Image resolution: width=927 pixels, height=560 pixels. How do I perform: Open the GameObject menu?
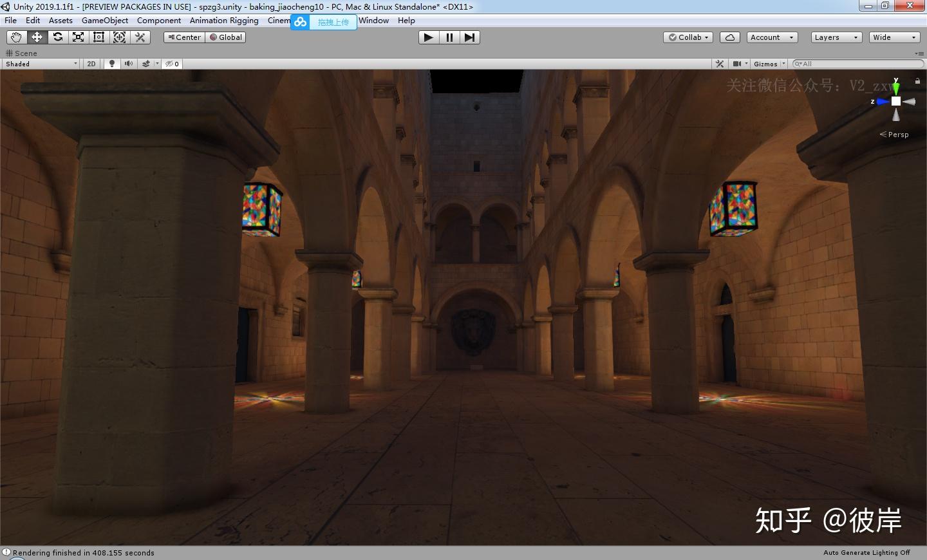[104, 21]
